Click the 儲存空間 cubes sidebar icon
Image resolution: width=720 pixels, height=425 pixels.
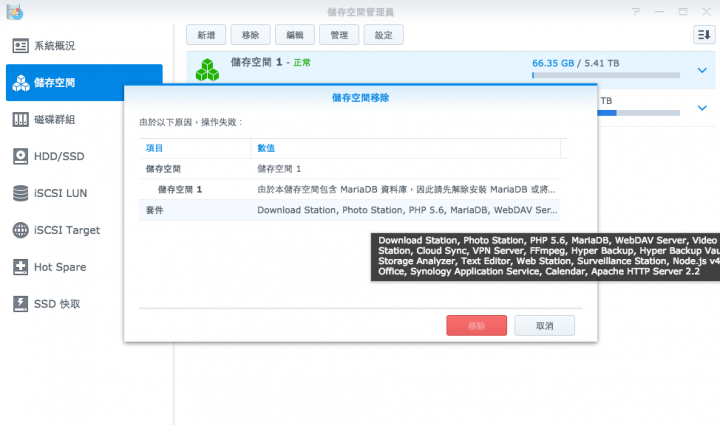(x=21, y=83)
